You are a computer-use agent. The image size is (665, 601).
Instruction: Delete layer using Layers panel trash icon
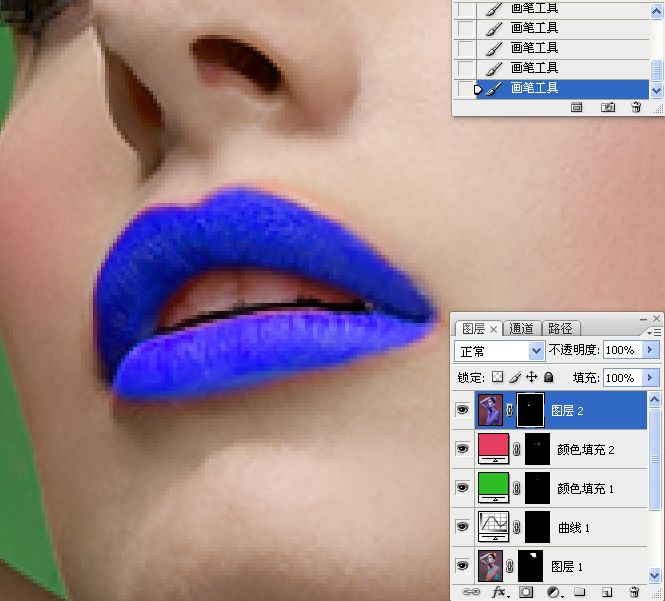pos(634,592)
